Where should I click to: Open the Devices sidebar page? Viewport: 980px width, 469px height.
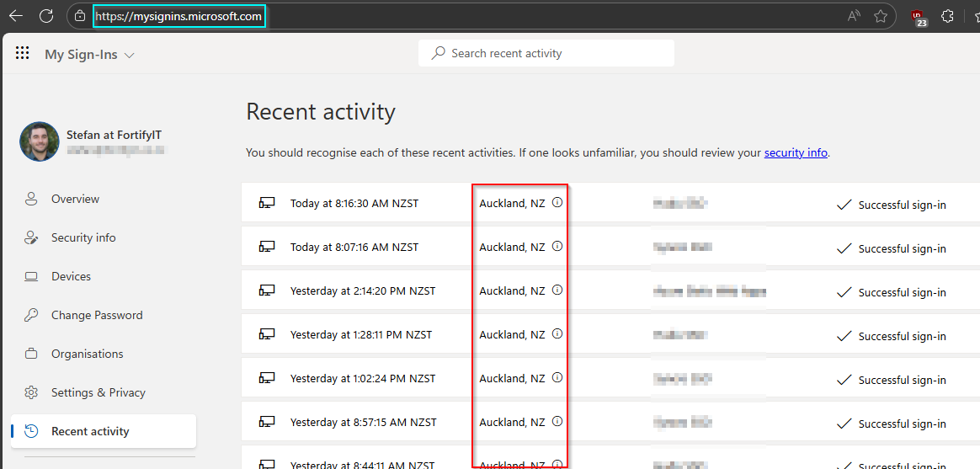(x=71, y=276)
